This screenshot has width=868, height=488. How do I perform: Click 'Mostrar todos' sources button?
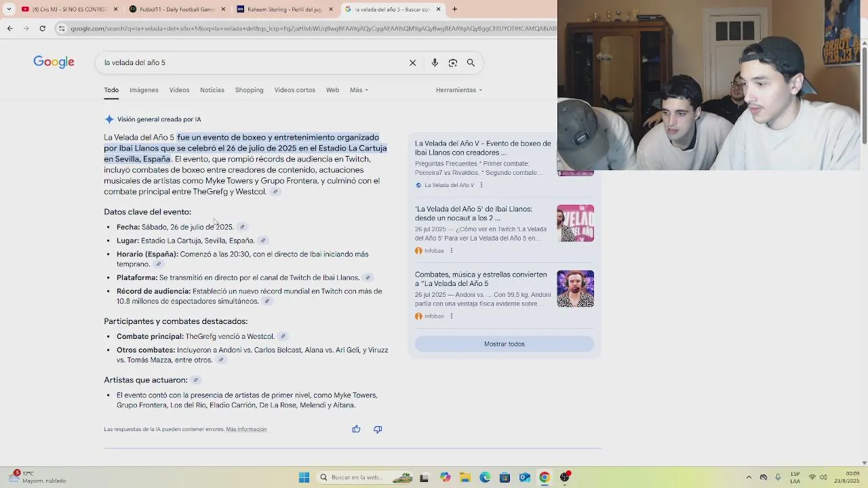click(x=505, y=344)
